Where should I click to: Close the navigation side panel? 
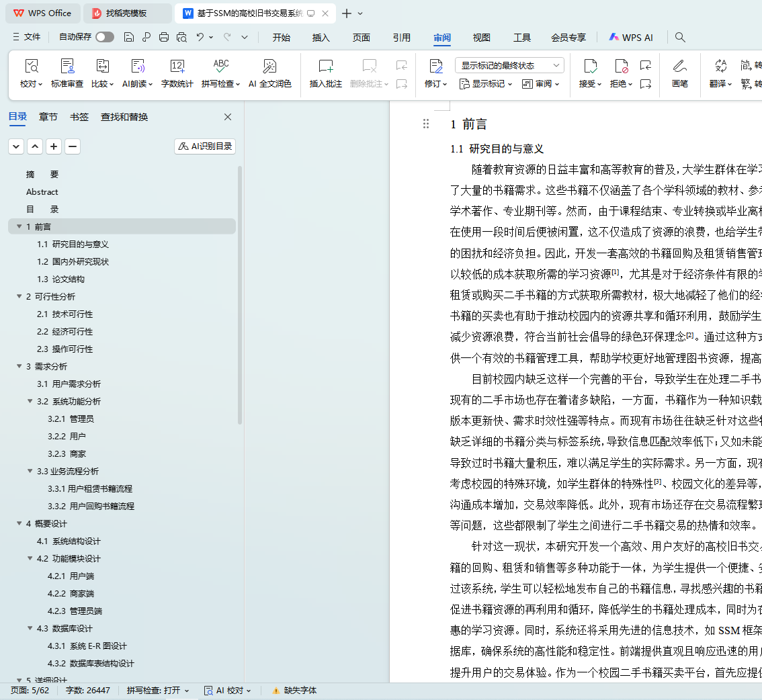point(228,117)
